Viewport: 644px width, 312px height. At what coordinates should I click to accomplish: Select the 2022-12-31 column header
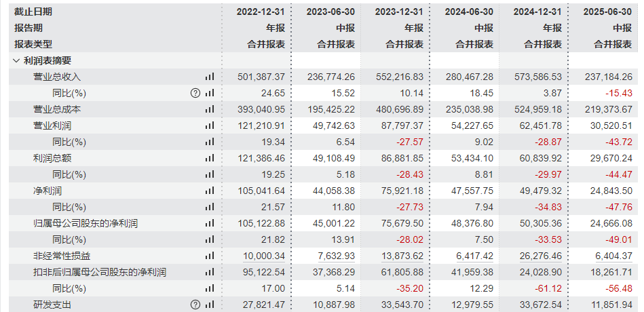coord(261,12)
